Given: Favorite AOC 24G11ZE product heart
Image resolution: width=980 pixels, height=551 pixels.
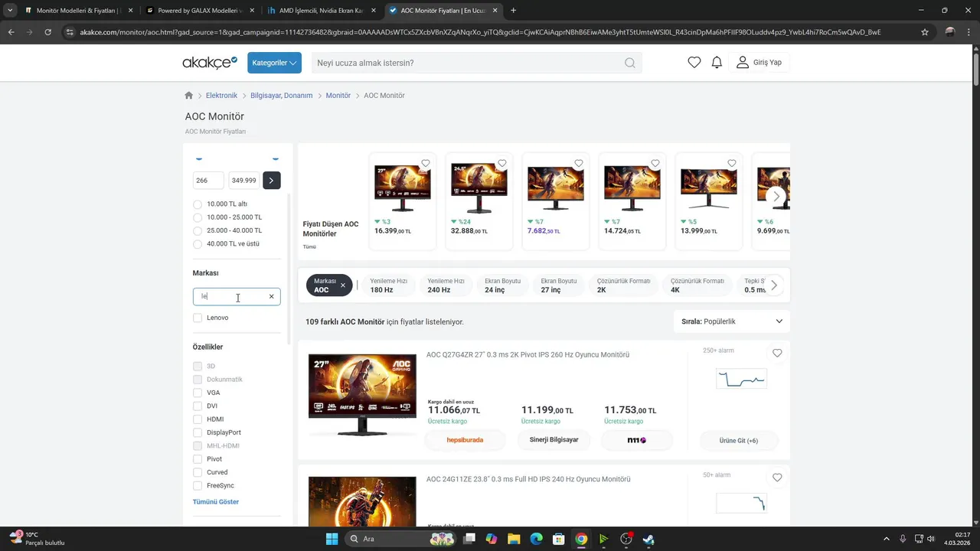Looking at the screenshot, I should (777, 478).
